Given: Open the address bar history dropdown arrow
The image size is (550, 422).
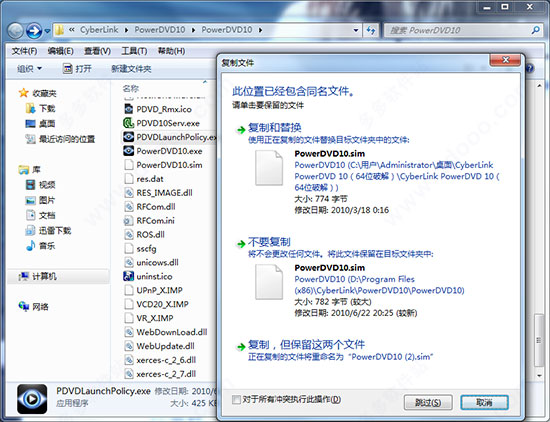Looking at the screenshot, I should (356, 30).
